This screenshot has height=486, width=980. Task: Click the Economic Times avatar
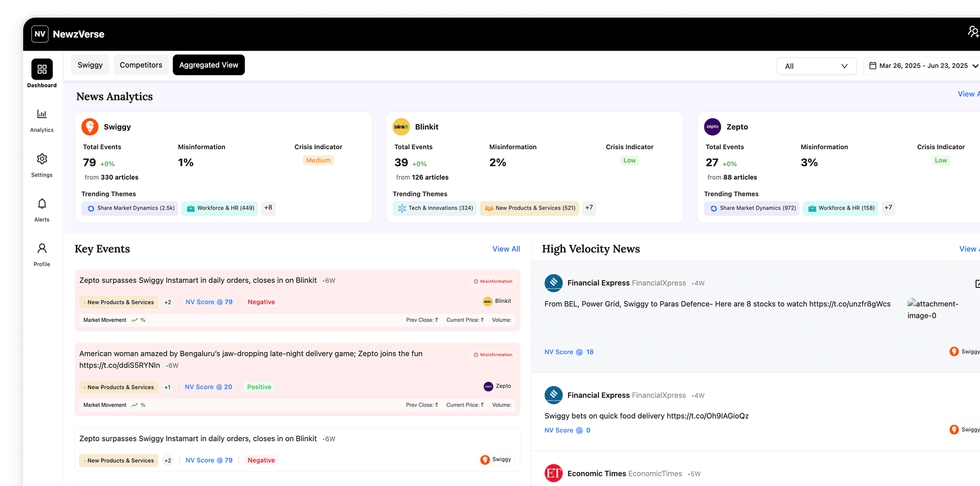[x=554, y=474]
